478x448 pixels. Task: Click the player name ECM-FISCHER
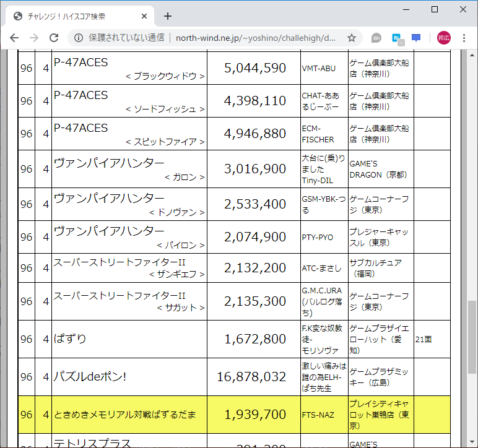click(x=318, y=134)
